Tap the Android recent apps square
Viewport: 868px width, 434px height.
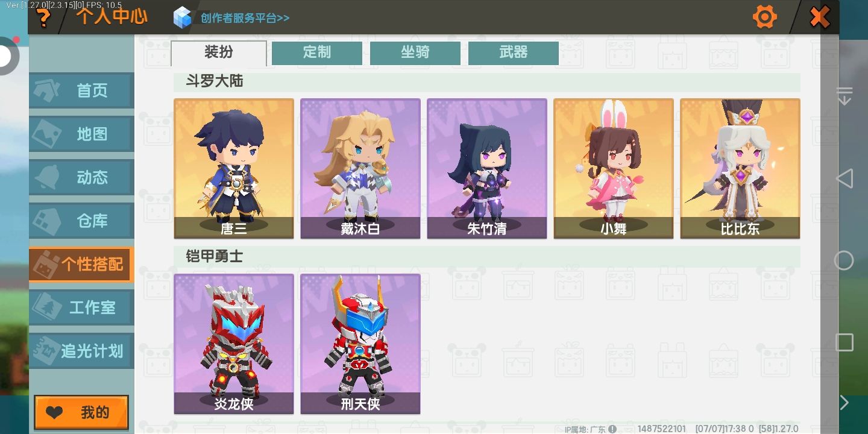(x=844, y=342)
